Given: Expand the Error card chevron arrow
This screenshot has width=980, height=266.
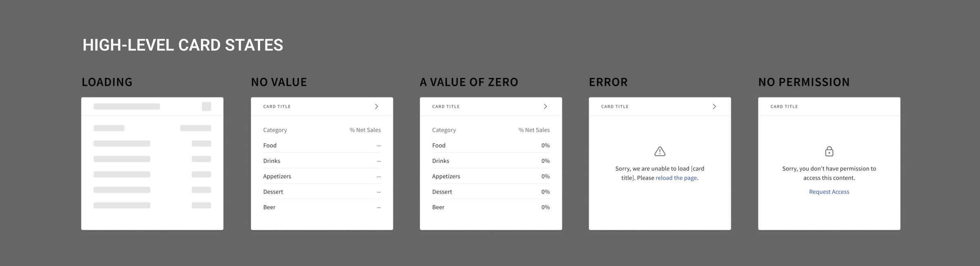Looking at the screenshot, I should (x=714, y=106).
